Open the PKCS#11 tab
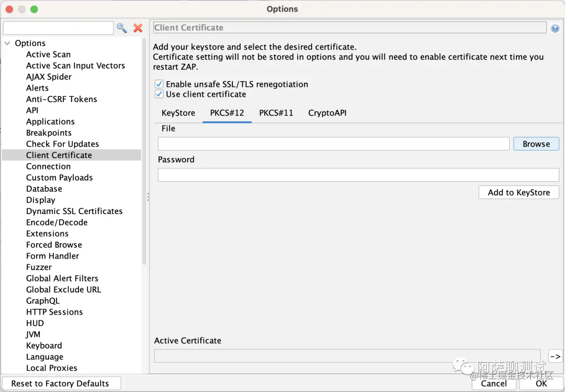The width and height of the screenshot is (565, 392). click(x=276, y=113)
